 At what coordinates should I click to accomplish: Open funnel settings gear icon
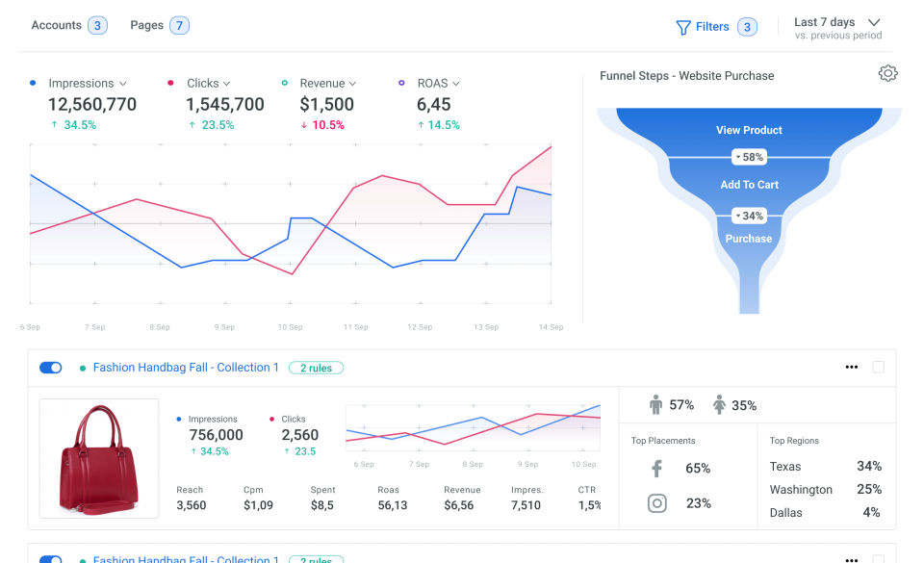[x=887, y=74]
